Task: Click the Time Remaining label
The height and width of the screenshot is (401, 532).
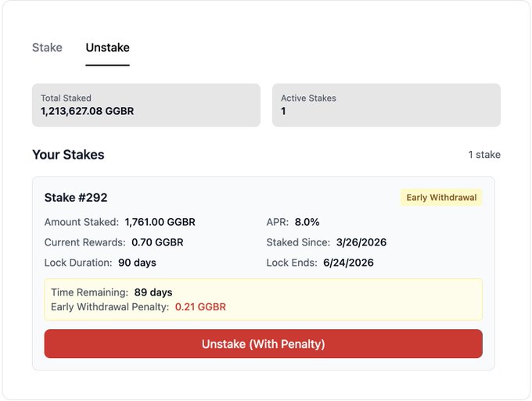Action: pyautogui.click(x=89, y=292)
